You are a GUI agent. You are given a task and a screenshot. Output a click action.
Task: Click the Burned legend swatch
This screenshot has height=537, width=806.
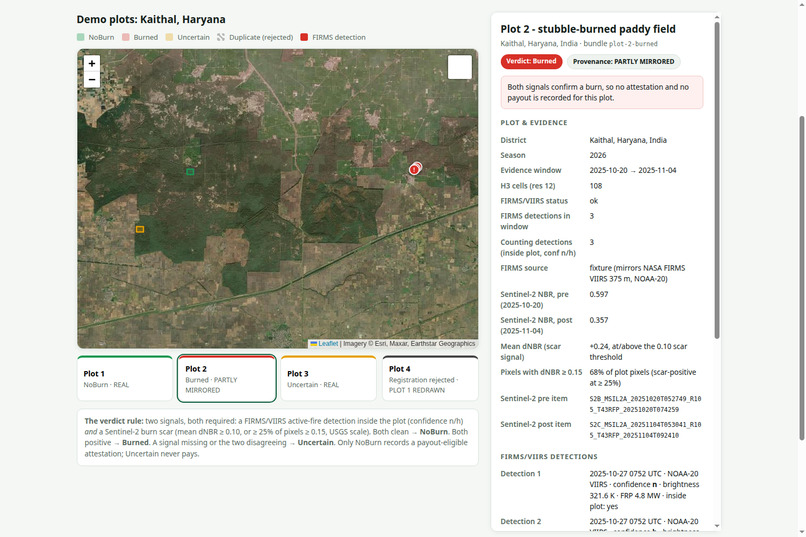pos(126,37)
